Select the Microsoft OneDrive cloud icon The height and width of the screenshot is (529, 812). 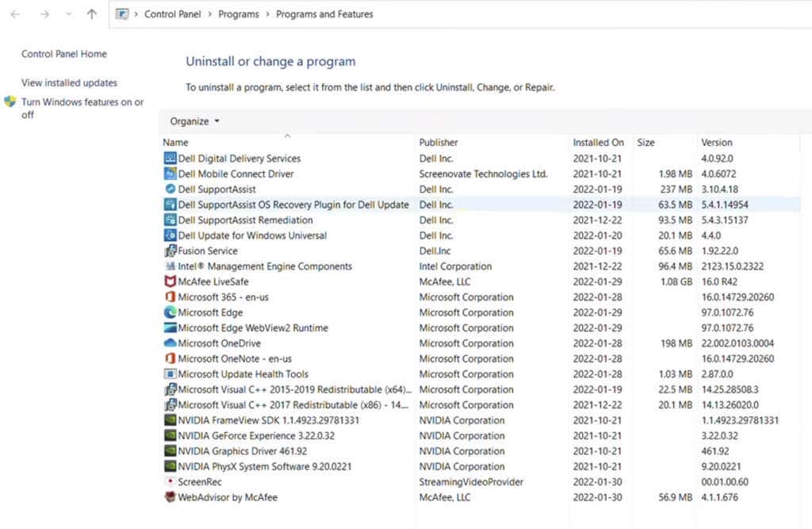(x=170, y=343)
